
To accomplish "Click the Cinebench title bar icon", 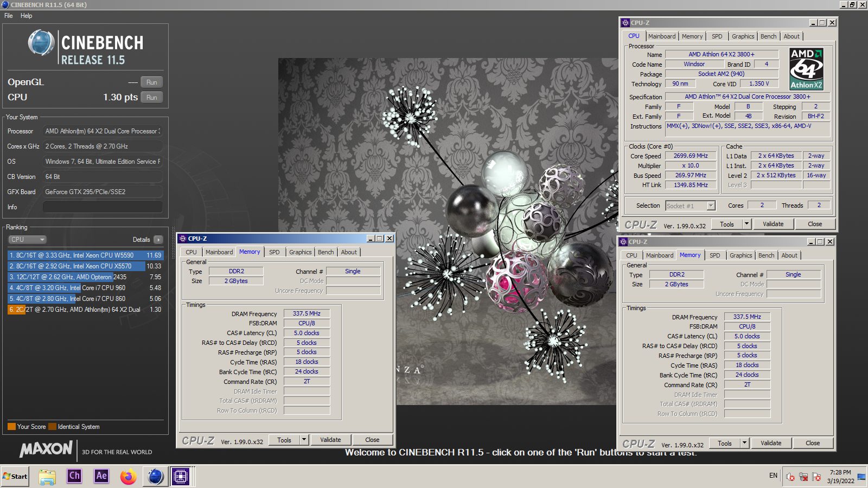I will click(x=5, y=4).
